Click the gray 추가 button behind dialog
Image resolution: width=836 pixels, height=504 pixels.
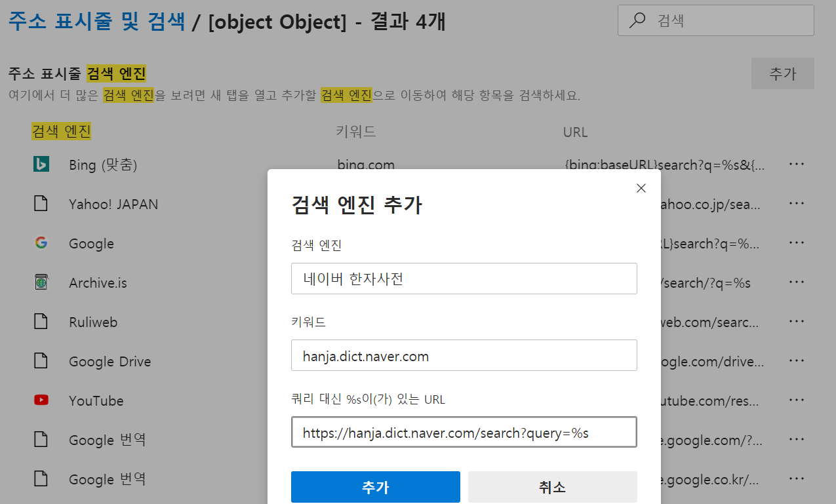[782, 73]
